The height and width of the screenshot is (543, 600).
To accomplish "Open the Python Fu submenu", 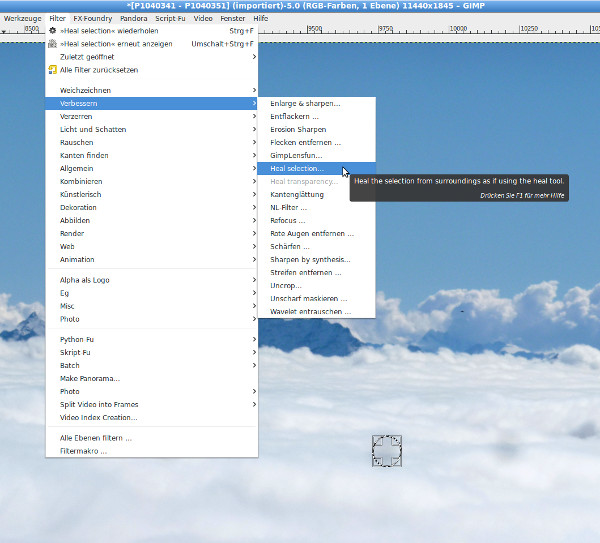I will [152, 339].
